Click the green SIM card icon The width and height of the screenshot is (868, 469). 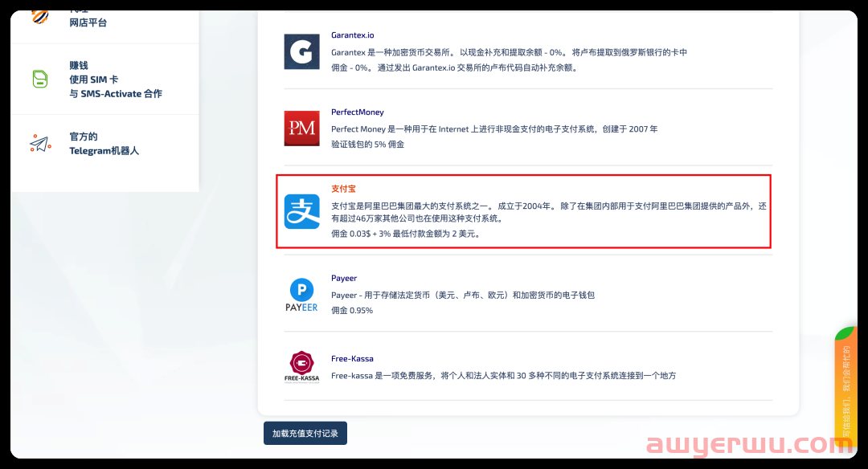pos(40,79)
